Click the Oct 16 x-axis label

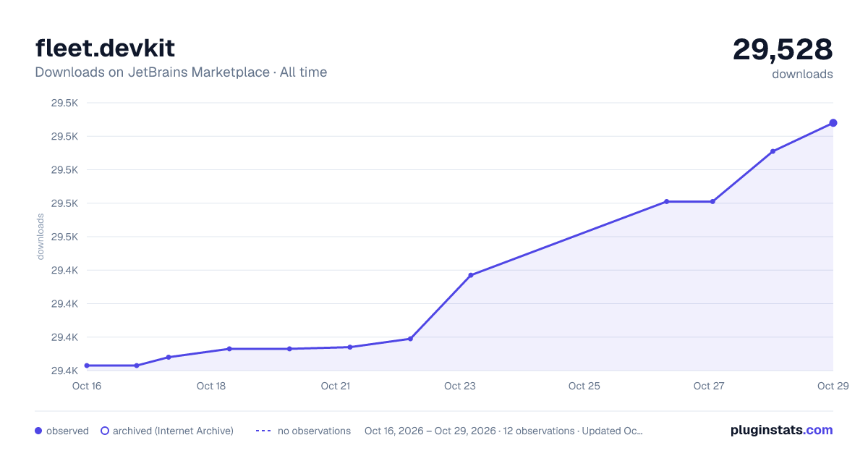tap(87, 386)
